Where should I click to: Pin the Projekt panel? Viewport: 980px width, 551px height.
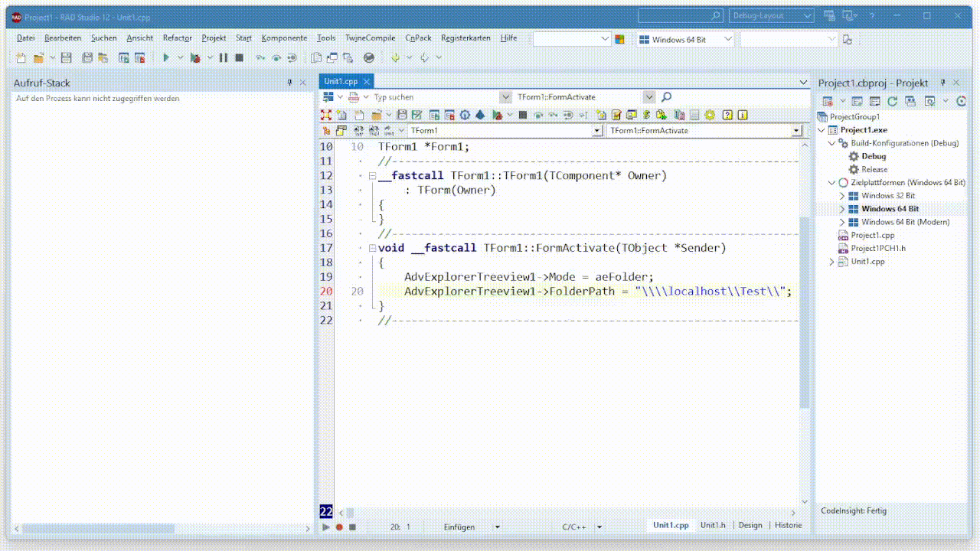pyautogui.click(x=942, y=83)
